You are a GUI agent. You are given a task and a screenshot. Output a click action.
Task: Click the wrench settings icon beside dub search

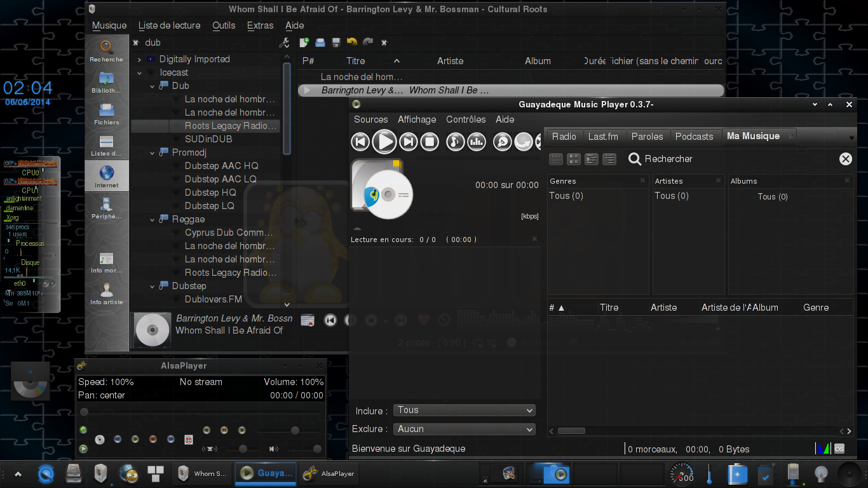(x=285, y=43)
